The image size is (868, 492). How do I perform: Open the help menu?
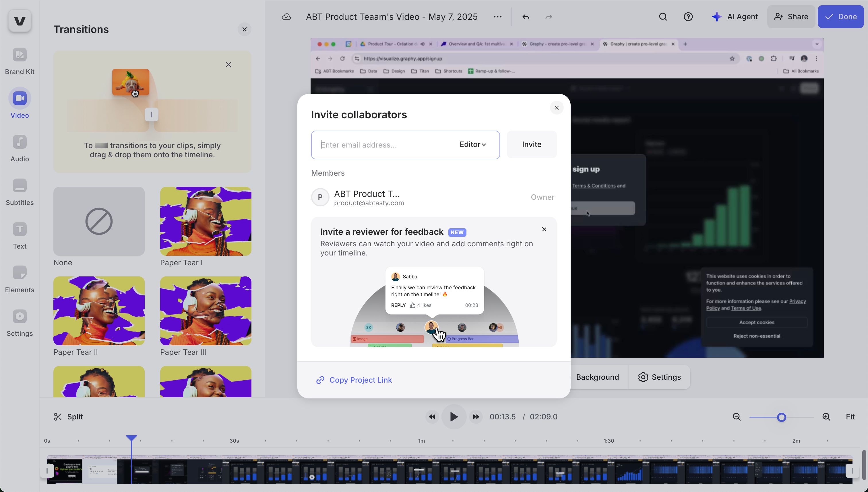point(688,17)
